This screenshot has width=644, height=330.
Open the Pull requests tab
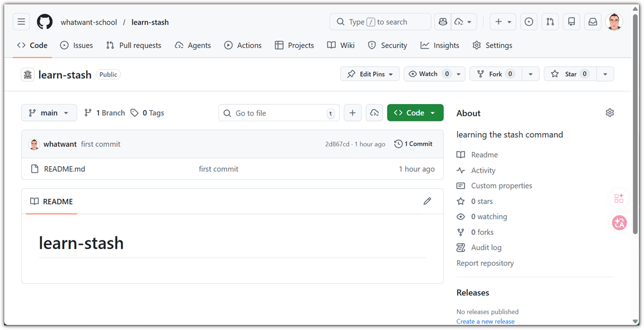[x=134, y=45]
